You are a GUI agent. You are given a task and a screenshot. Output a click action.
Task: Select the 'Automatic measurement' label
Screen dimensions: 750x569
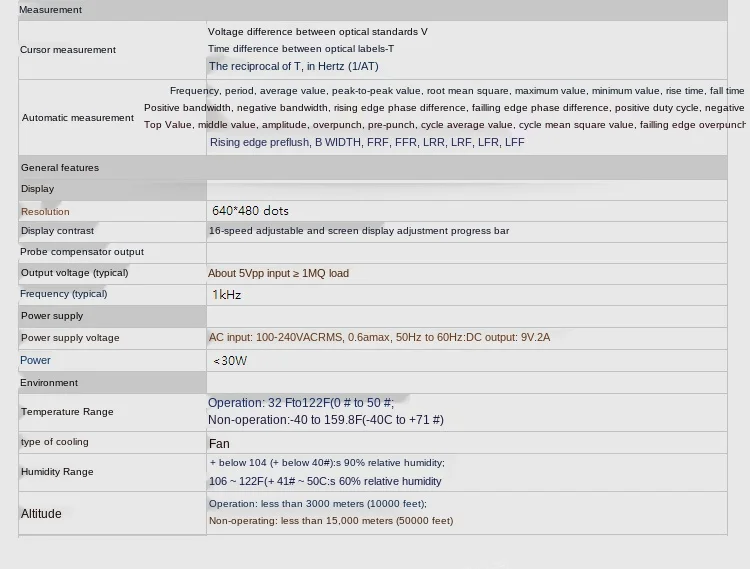77,118
